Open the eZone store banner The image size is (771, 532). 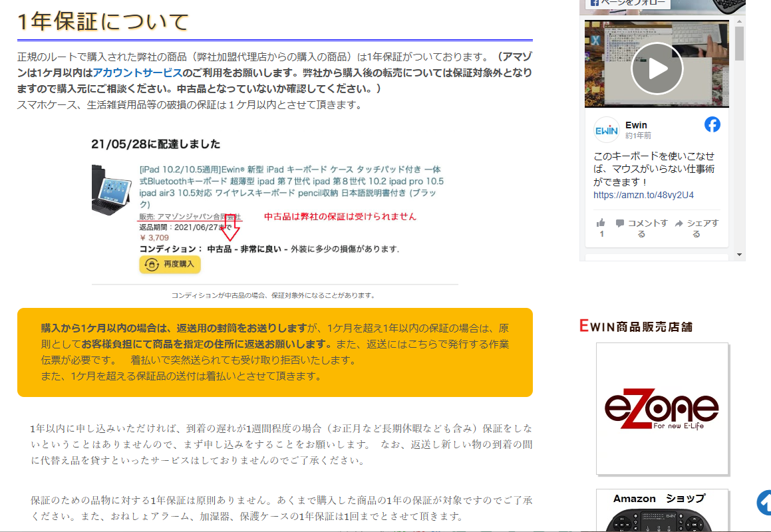pos(662,408)
